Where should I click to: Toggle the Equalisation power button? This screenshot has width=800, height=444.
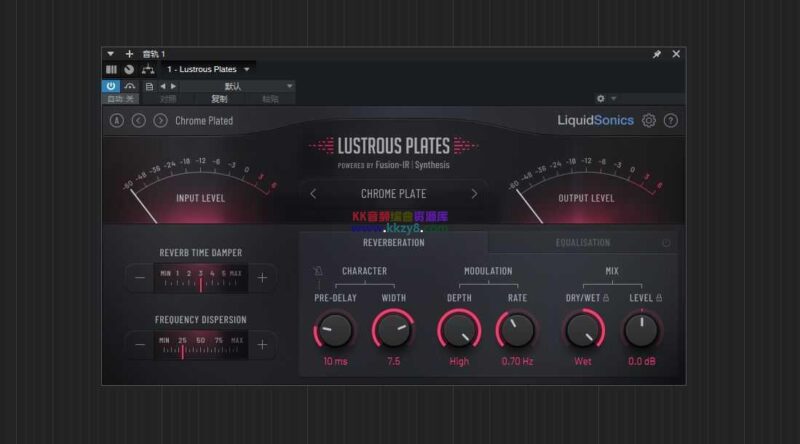pos(666,243)
